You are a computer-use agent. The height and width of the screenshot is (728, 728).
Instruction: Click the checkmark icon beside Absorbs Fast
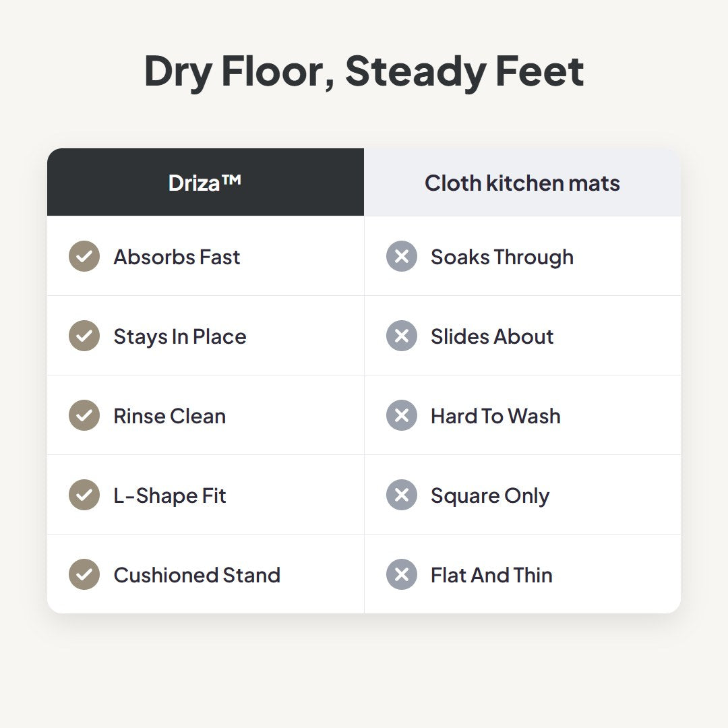(x=84, y=256)
